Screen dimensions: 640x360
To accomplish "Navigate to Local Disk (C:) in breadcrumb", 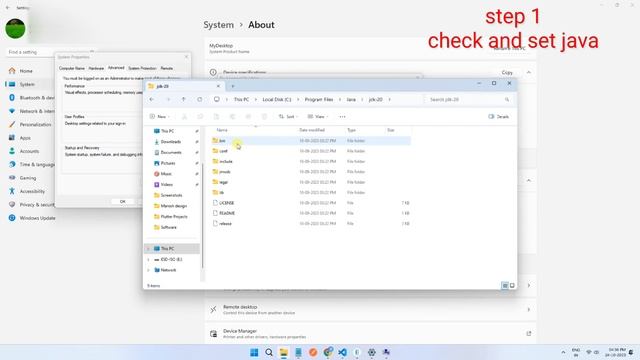I will (x=277, y=100).
